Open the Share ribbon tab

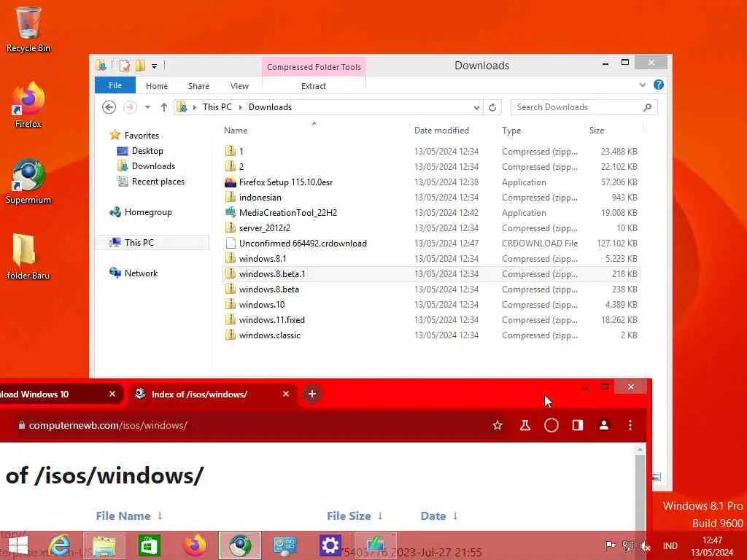pyautogui.click(x=198, y=86)
